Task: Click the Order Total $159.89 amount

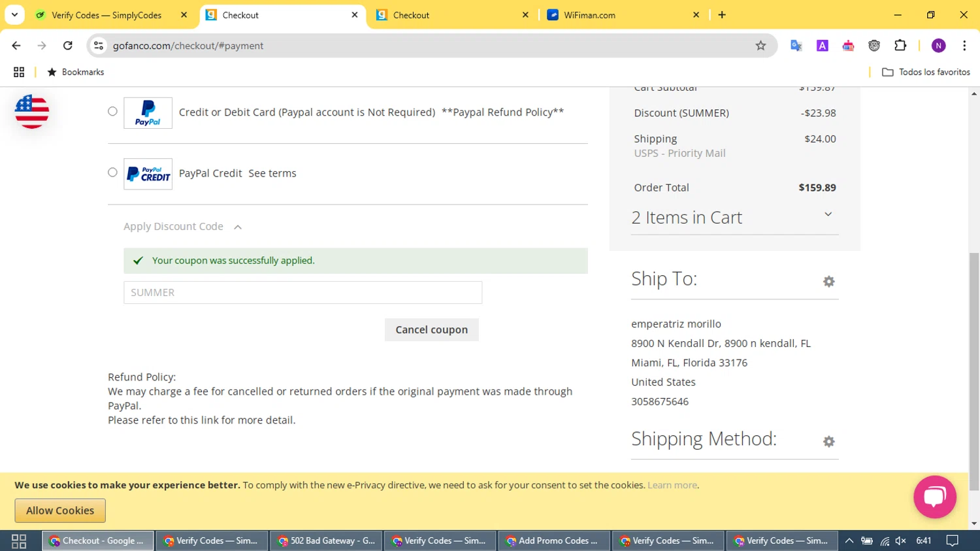Action: pos(817,188)
